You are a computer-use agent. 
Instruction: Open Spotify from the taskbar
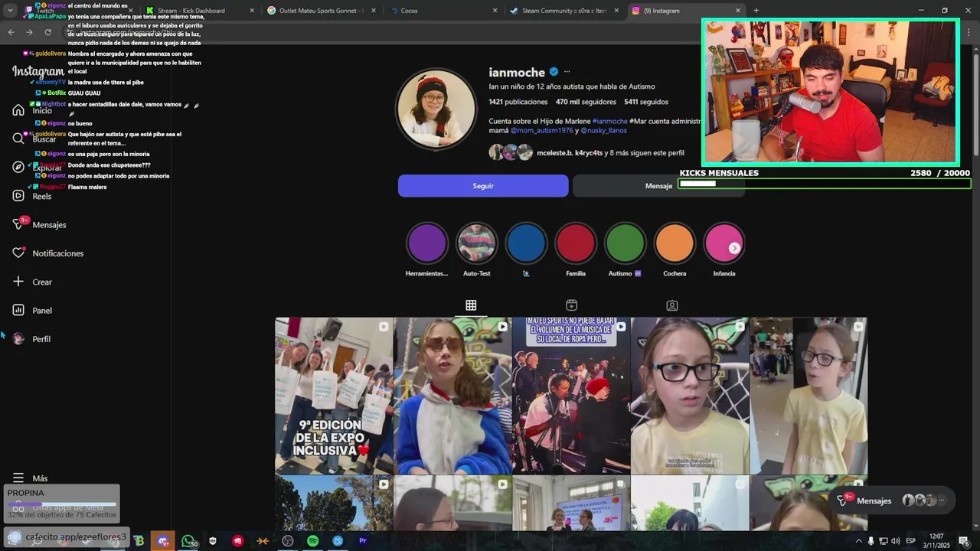coord(312,541)
